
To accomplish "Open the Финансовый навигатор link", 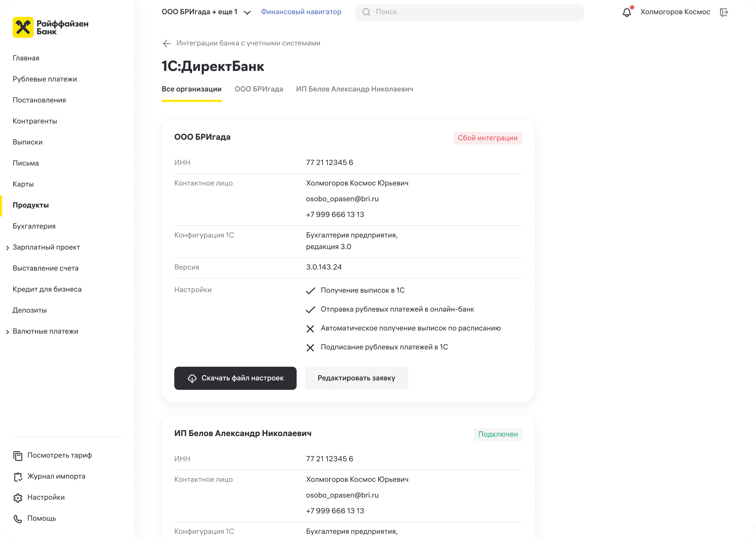I will click(301, 12).
